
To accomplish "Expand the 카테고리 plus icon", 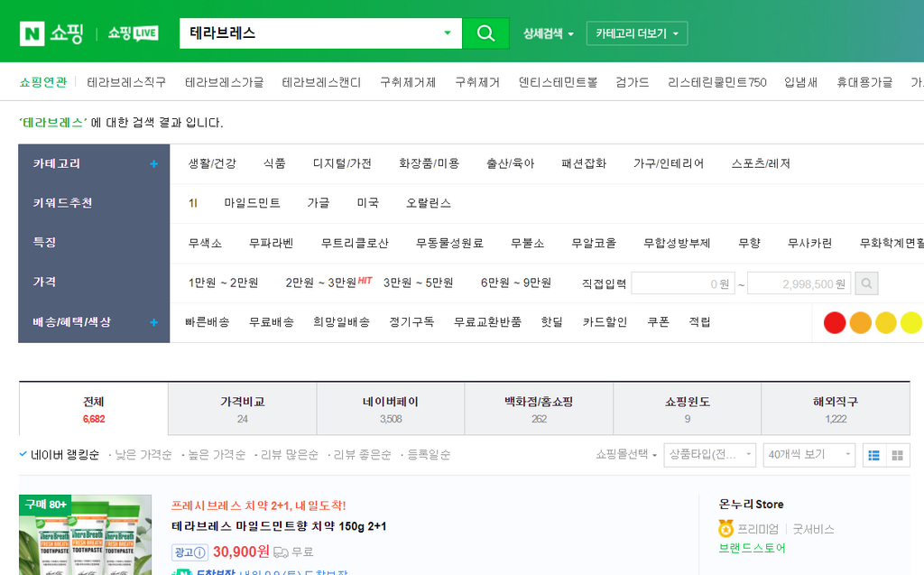I will point(153,164).
